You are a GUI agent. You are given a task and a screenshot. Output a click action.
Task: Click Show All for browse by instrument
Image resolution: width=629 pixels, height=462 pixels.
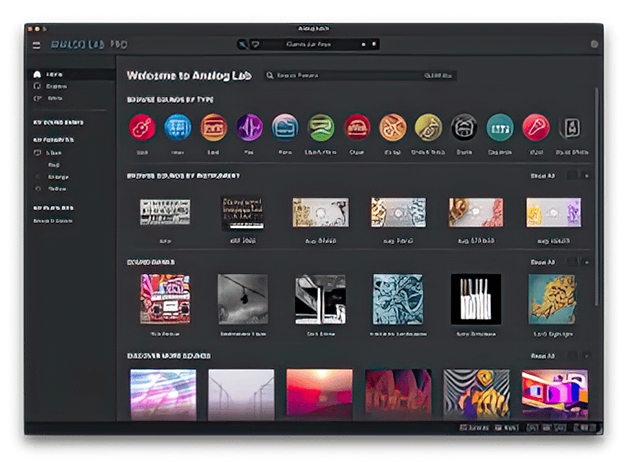point(543,176)
